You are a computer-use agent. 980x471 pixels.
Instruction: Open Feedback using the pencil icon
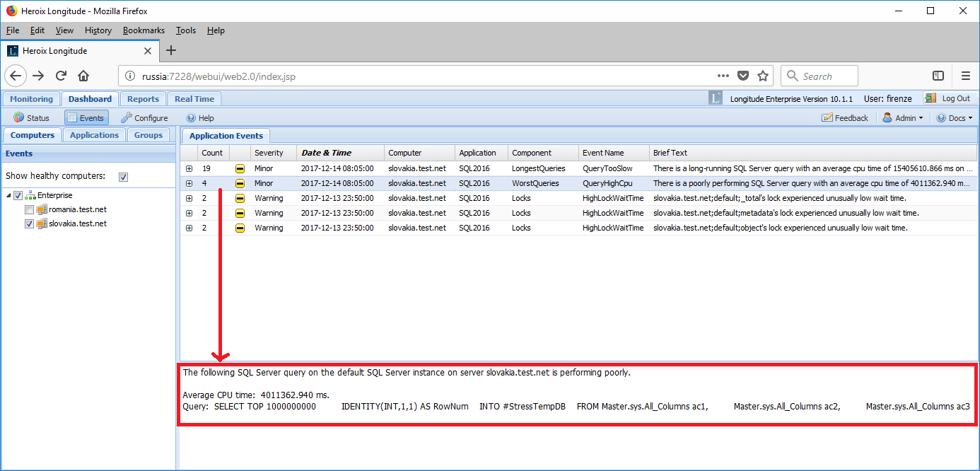pyautogui.click(x=828, y=117)
